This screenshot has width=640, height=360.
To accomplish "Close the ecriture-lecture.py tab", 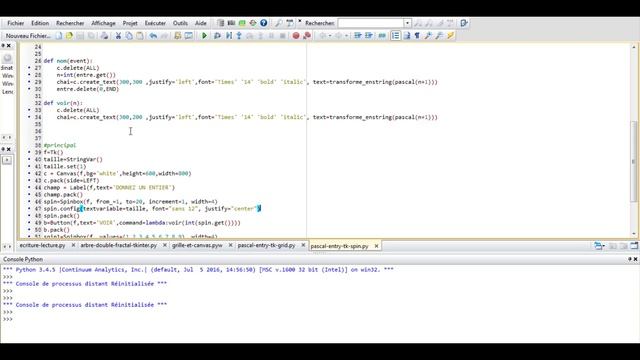I will (73, 245).
